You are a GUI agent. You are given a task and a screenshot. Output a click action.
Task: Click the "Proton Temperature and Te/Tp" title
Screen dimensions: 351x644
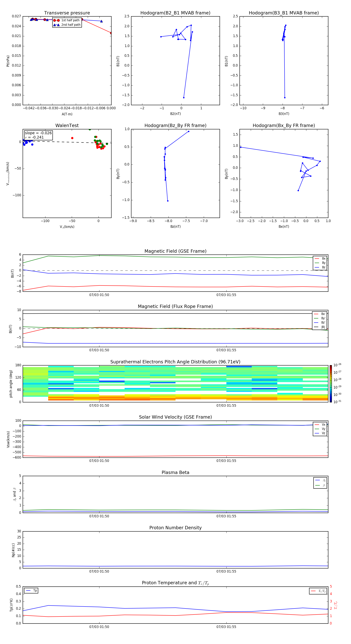[x=175, y=583]
